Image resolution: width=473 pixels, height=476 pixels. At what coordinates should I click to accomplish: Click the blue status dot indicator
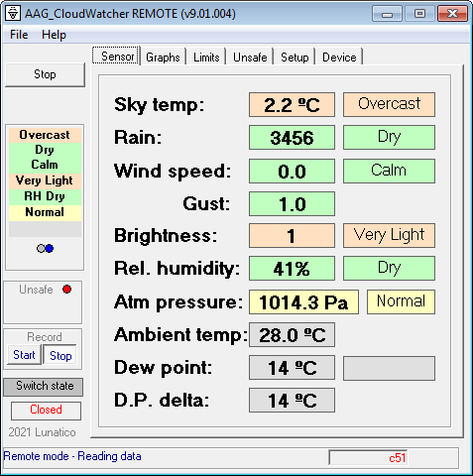pyautogui.click(x=50, y=248)
